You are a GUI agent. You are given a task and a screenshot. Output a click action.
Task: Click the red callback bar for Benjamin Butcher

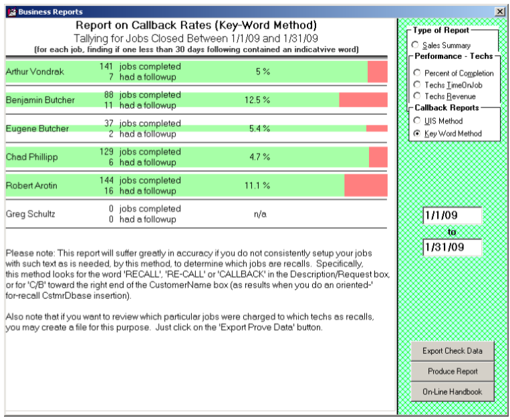(363, 100)
